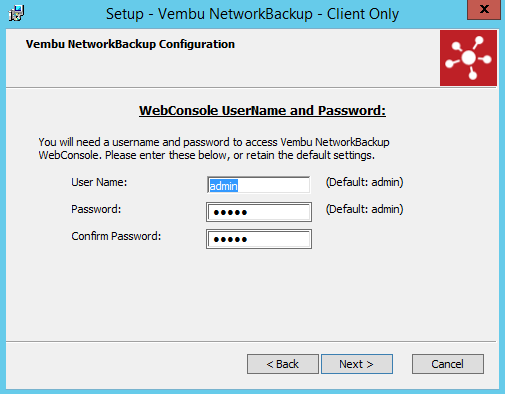Click into the Password input field
Screen dimensions: 505x394
coord(259,212)
